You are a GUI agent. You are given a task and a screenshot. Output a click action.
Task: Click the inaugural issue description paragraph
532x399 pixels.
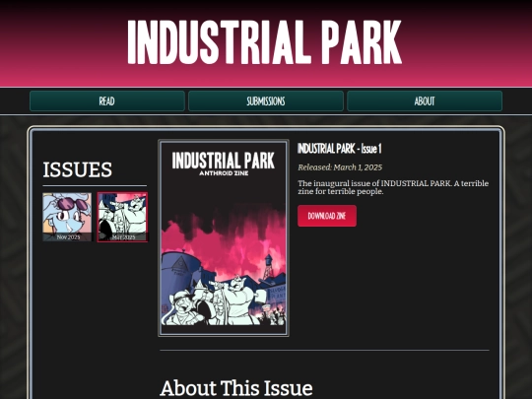[x=393, y=187]
